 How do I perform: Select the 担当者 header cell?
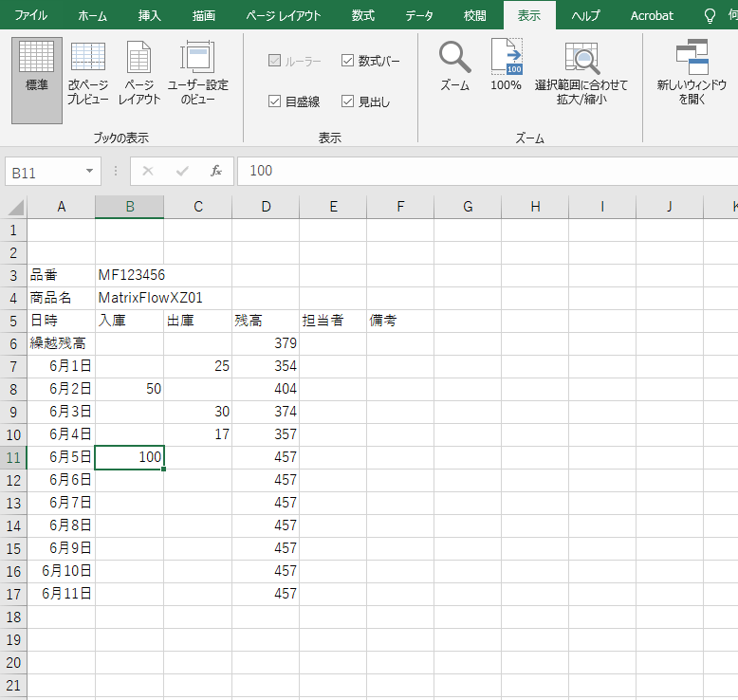coord(333,321)
